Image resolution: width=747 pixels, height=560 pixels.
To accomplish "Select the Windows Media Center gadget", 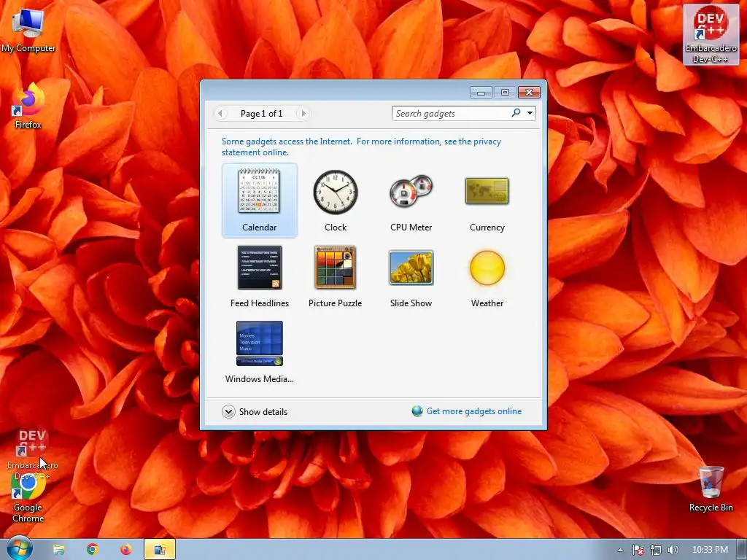I will coord(259,352).
